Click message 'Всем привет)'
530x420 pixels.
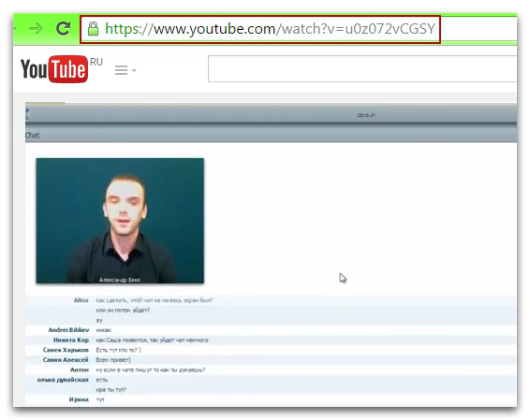[113, 360]
